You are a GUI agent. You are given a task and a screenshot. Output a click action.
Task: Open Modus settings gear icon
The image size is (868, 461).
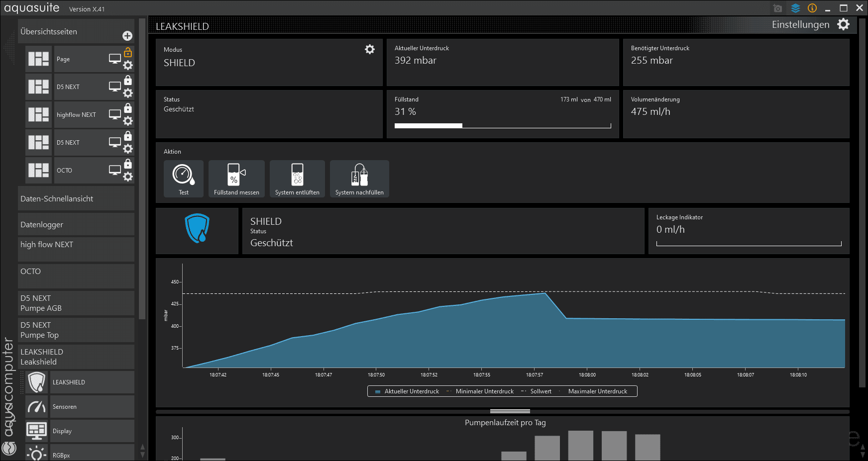point(370,49)
